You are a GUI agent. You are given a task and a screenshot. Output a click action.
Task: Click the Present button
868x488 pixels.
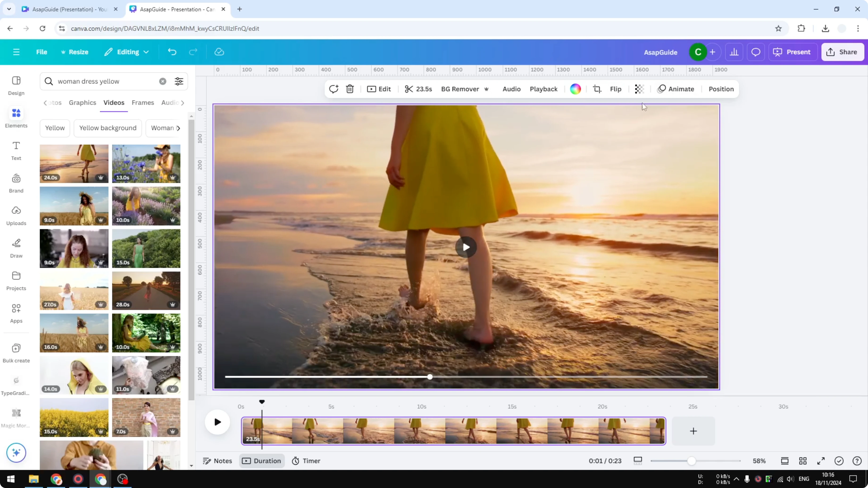pyautogui.click(x=793, y=52)
